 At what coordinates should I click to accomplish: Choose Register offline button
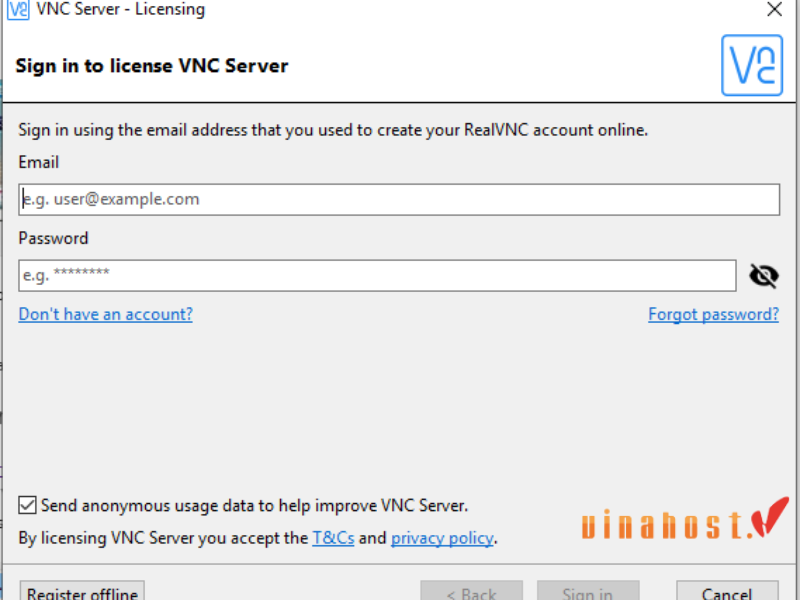coord(82,591)
